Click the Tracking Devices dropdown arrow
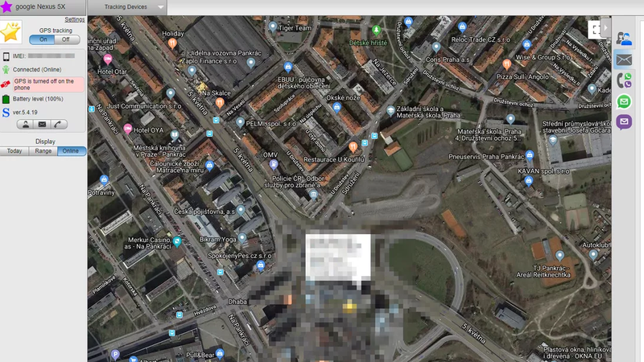This screenshot has height=362, width=644. tap(160, 7)
